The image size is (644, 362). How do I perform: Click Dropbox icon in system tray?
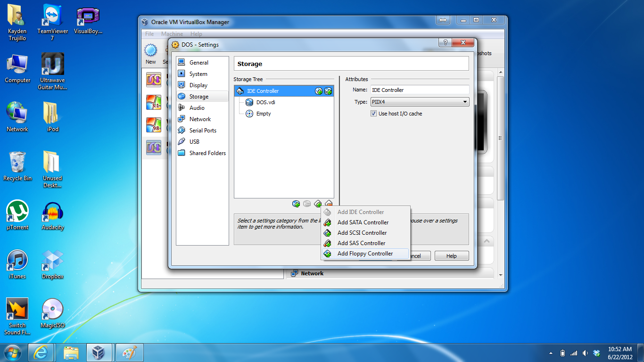pyautogui.click(x=596, y=353)
